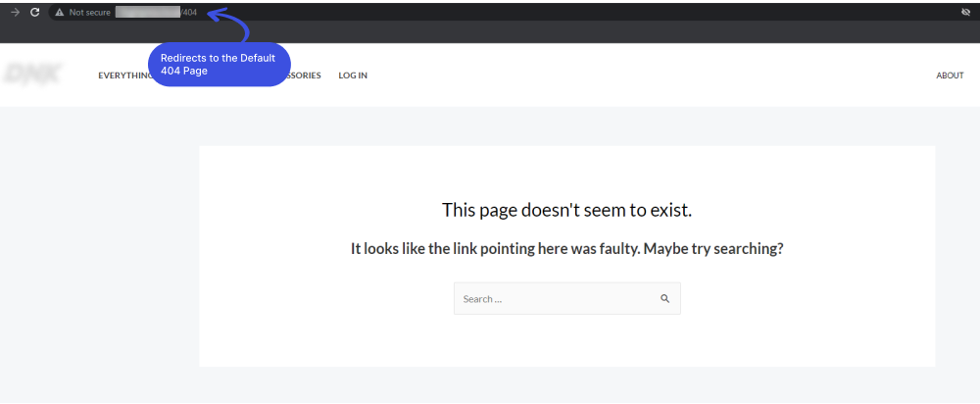Go to the ABOUT page link

[950, 76]
